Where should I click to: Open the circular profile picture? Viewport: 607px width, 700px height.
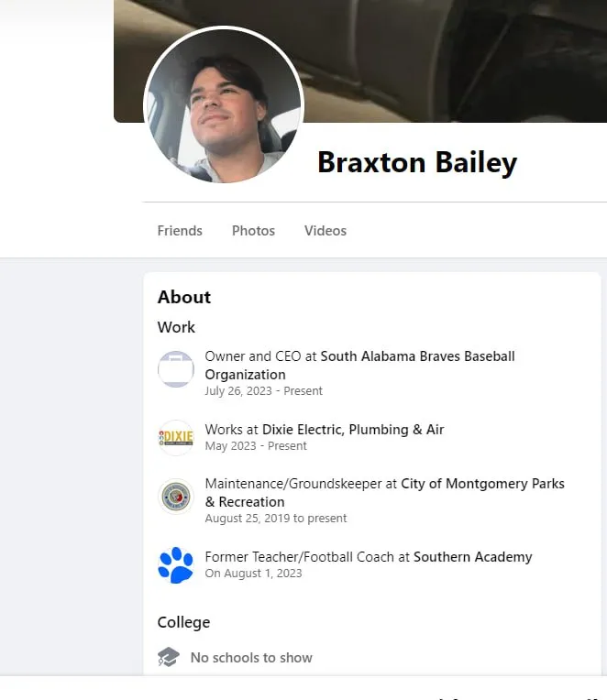coord(224,105)
